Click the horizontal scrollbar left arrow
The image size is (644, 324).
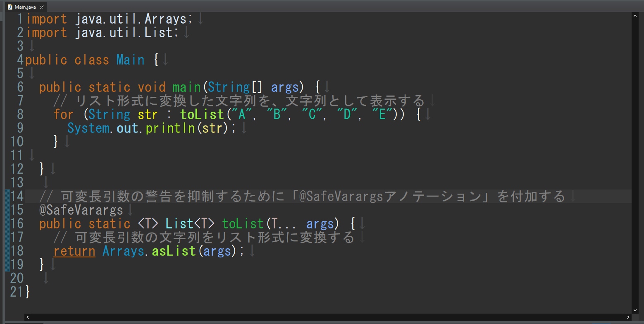pos(28,317)
